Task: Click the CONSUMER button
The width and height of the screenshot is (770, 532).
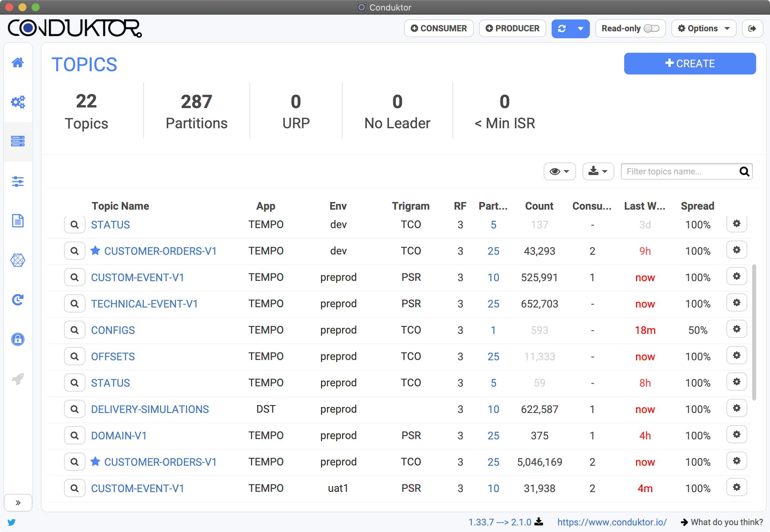Action: tap(439, 29)
